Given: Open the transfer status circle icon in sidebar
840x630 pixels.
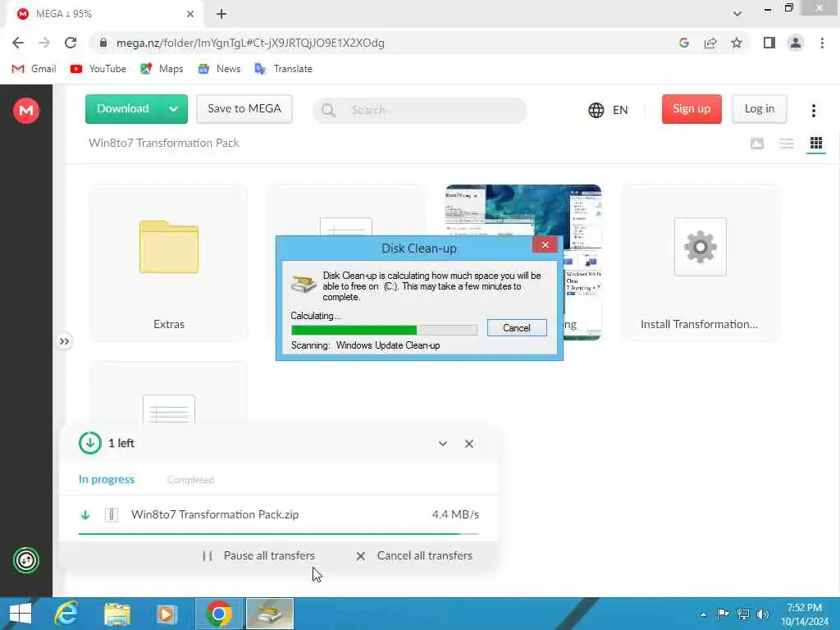Looking at the screenshot, I should [x=25, y=560].
